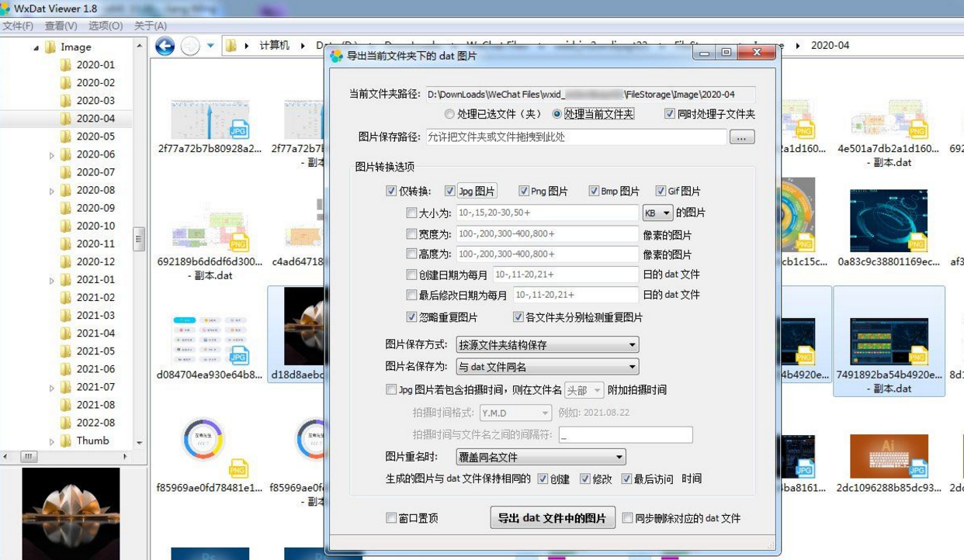Enable 窗口置顶 checkbox
Image resolution: width=964 pixels, height=560 pixels.
point(391,518)
